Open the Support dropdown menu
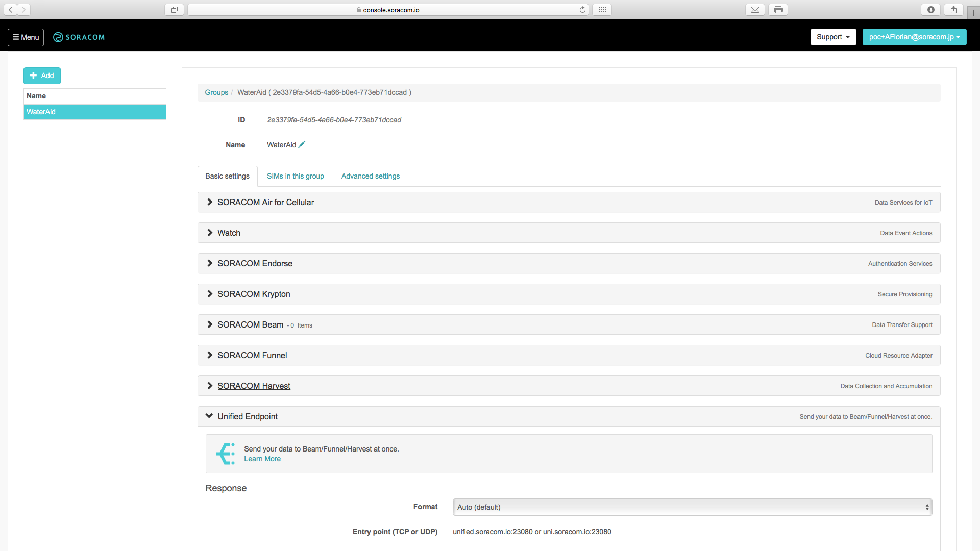Screen dimensions: 980x551 point(832,37)
